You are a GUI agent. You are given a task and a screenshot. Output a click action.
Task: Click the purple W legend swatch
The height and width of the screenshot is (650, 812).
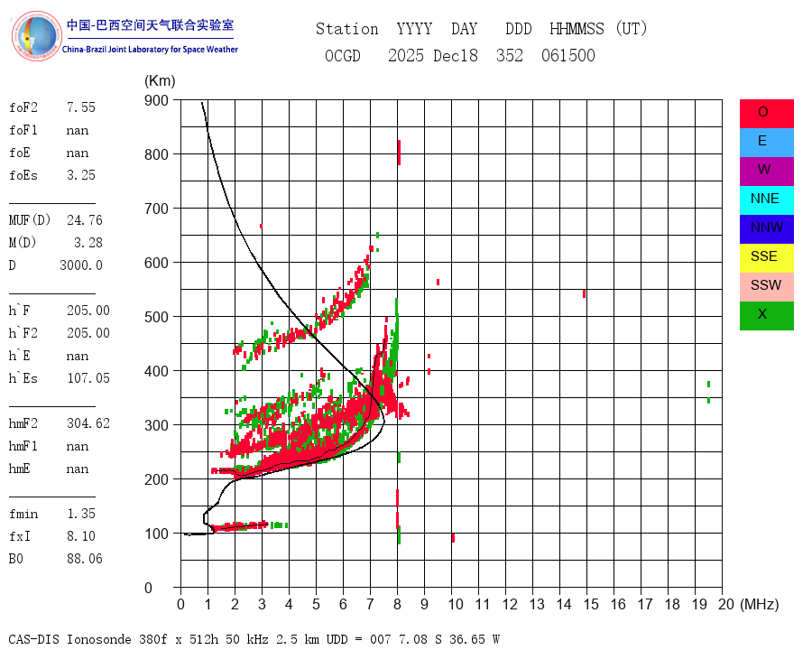click(766, 172)
